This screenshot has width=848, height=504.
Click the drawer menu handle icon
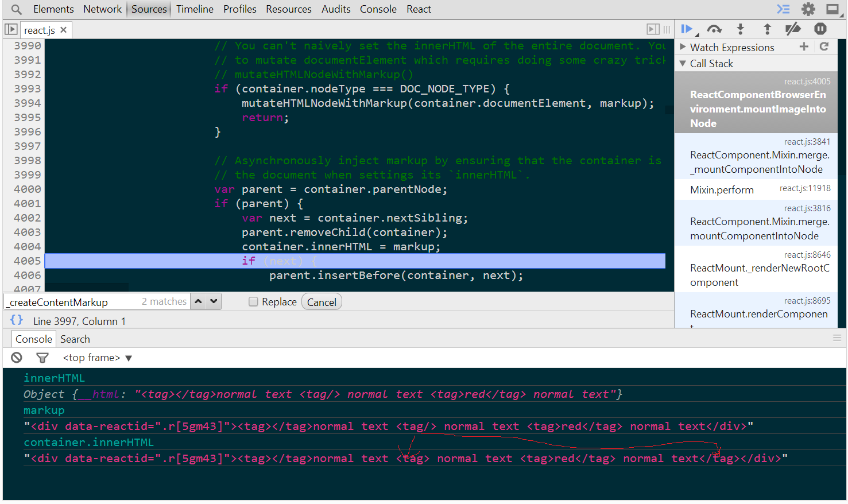[837, 338]
